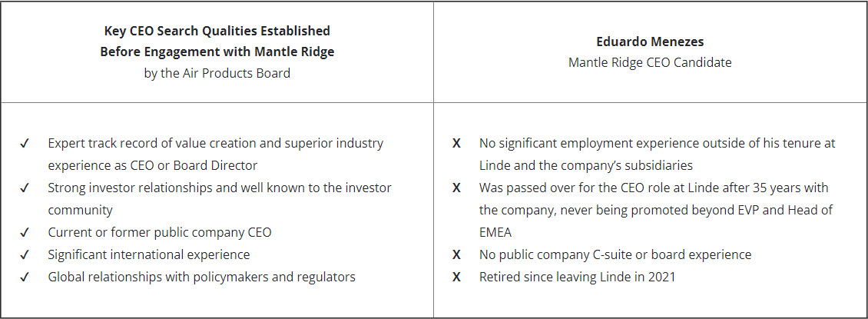Click the Eduardo Menezes name heading
The width and height of the screenshot is (868, 319).
point(650,42)
